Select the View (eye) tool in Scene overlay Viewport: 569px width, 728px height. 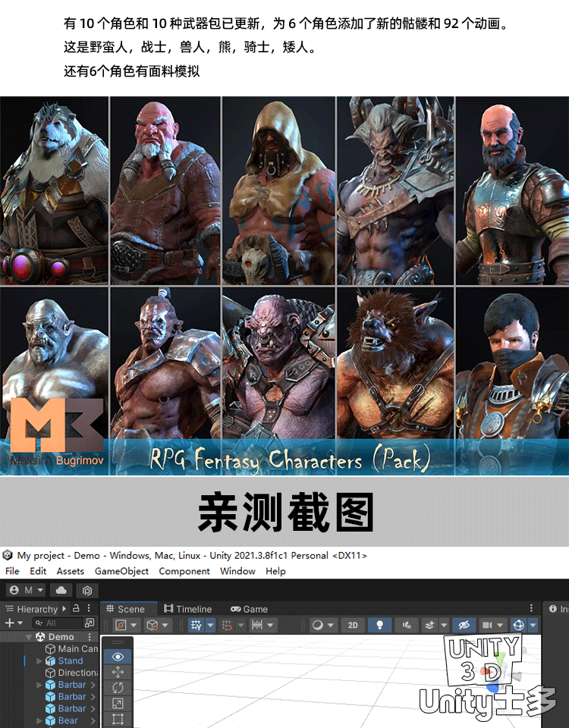(118, 656)
